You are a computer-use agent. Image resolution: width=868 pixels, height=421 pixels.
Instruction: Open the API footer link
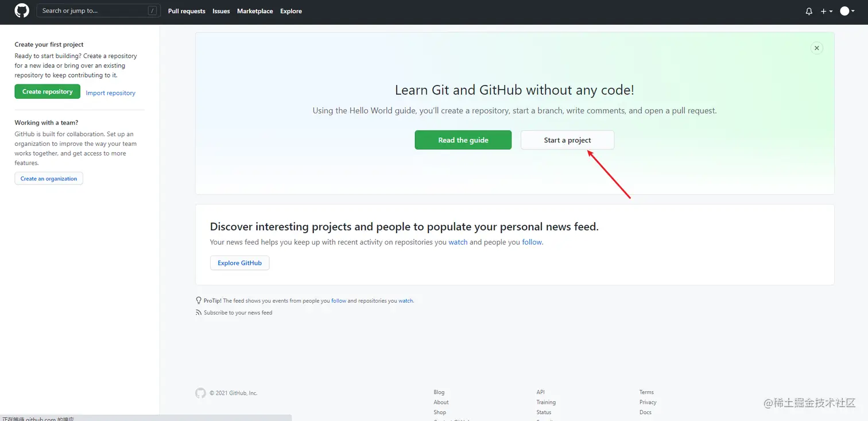541,392
